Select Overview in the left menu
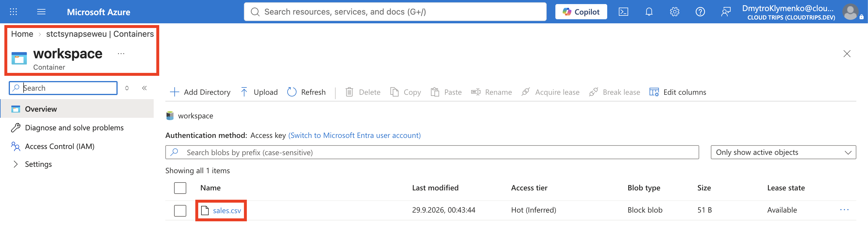The height and width of the screenshot is (249, 868). tap(77, 109)
